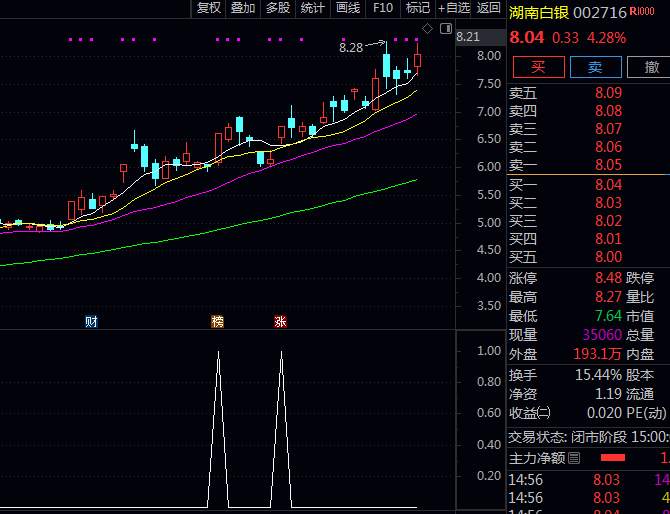Click the 收益 period indicator icon
Screen dimensions: 670x514
pyautogui.click(x=544, y=413)
